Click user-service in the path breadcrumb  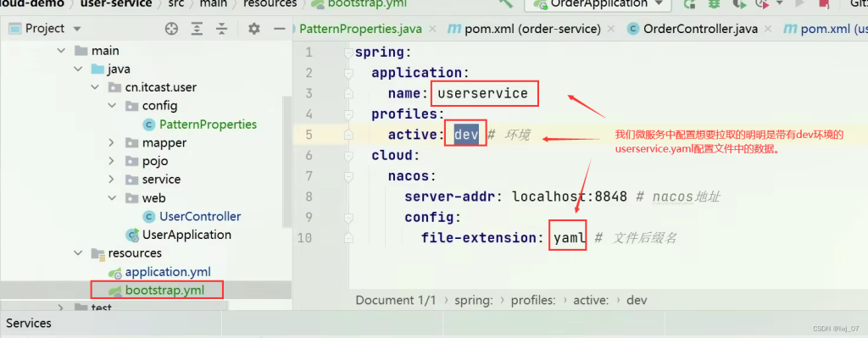click(x=116, y=3)
